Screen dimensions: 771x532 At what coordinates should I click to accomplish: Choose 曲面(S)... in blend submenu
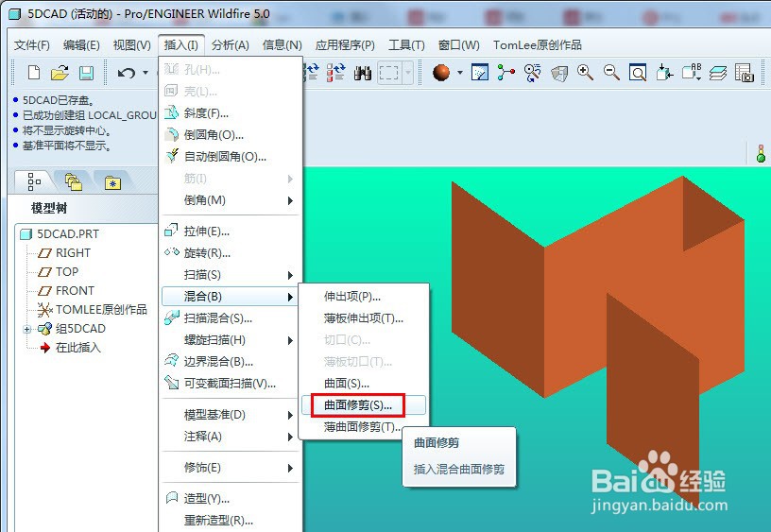point(364,383)
